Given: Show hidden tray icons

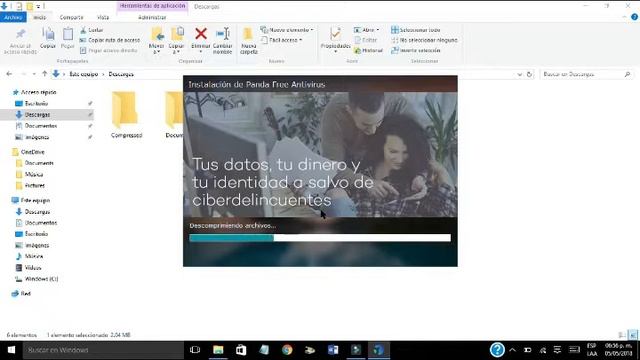Looking at the screenshot, I should pyautogui.click(x=513, y=350).
